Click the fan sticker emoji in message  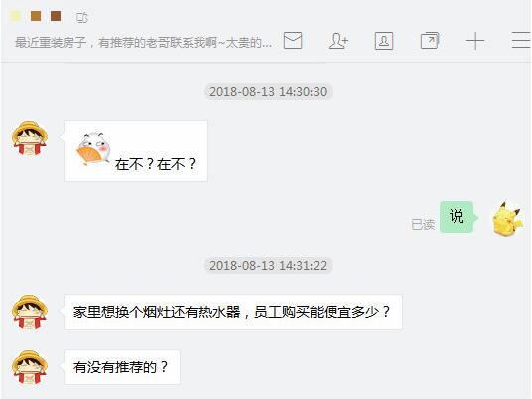pyautogui.click(x=94, y=149)
